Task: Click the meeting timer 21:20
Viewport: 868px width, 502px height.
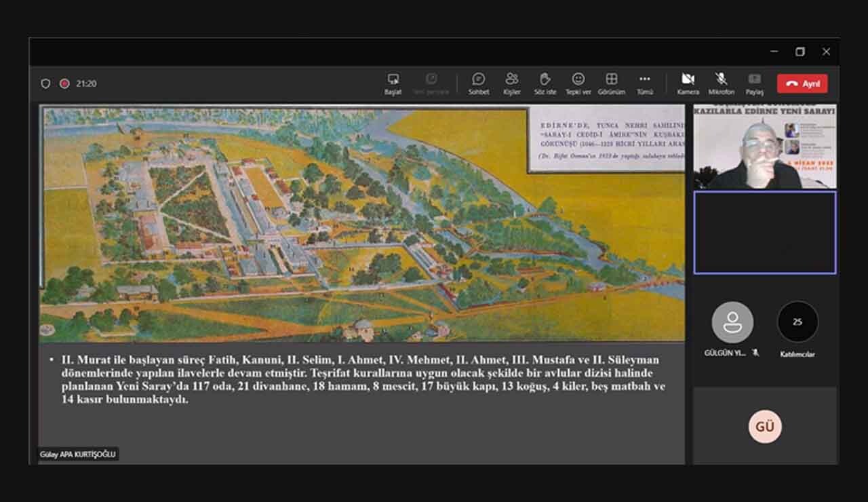Action: click(86, 83)
